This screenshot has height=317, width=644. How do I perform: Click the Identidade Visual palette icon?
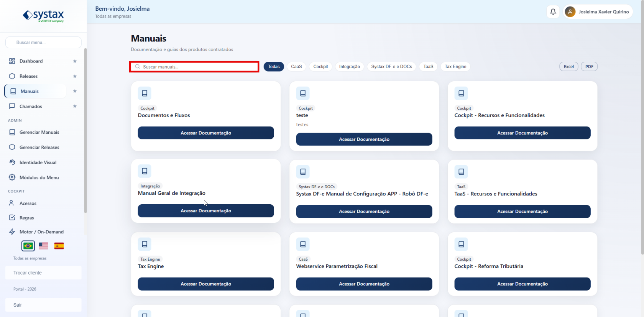pyautogui.click(x=12, y=162)
